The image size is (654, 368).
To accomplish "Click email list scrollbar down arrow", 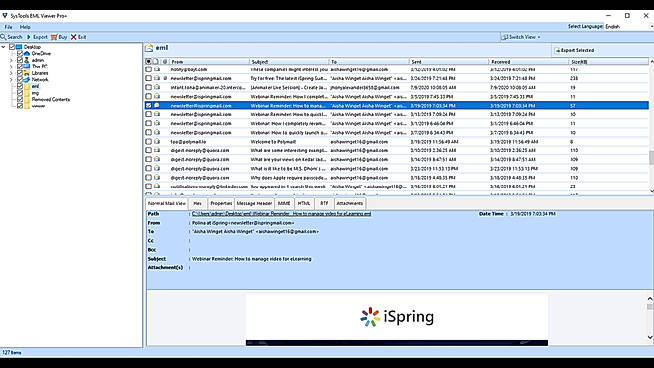I will point(651,191).
